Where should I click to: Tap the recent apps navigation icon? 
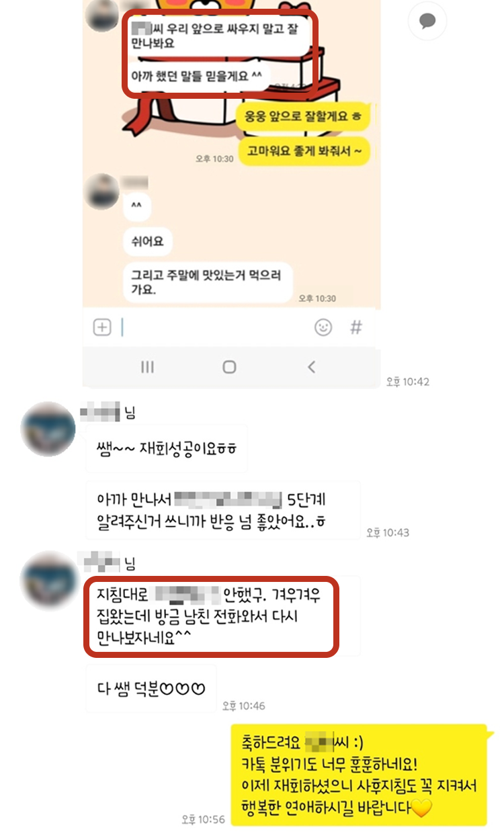tap(148, 367)
